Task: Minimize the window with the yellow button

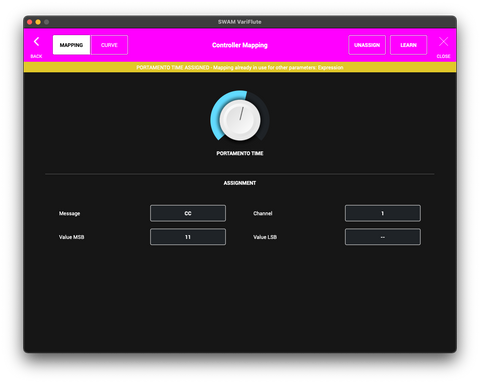Action: point(38,22)
